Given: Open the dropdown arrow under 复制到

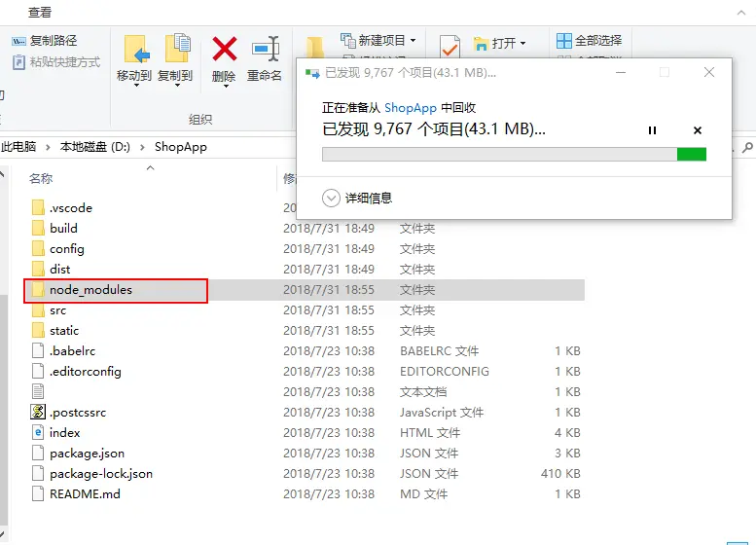Looking at the screenshot, I should pyautogui.click(x=177, y=86).
